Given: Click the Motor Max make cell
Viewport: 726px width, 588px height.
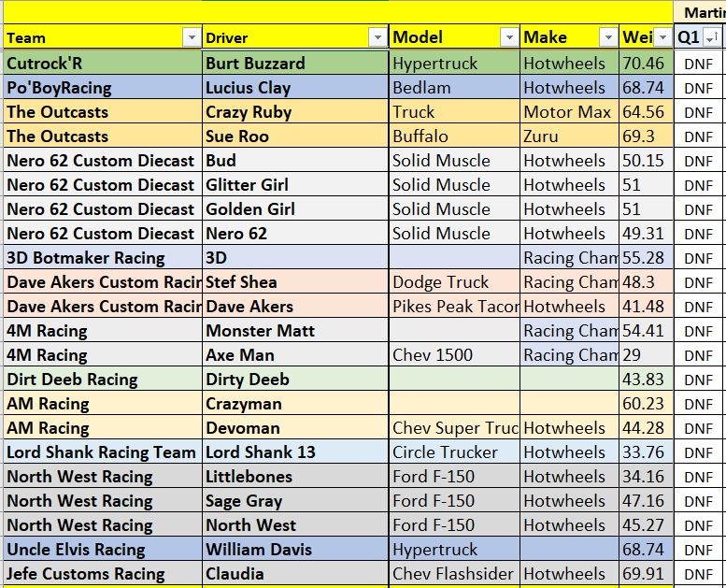Looking at the screenshot, I should [x=570, y=111].
